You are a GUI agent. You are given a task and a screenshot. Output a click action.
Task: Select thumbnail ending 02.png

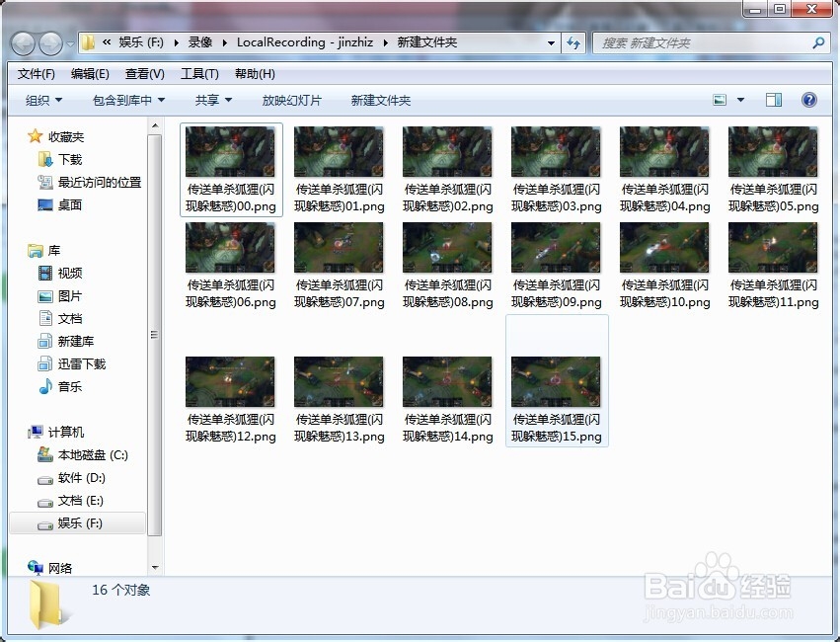(447, 152)
